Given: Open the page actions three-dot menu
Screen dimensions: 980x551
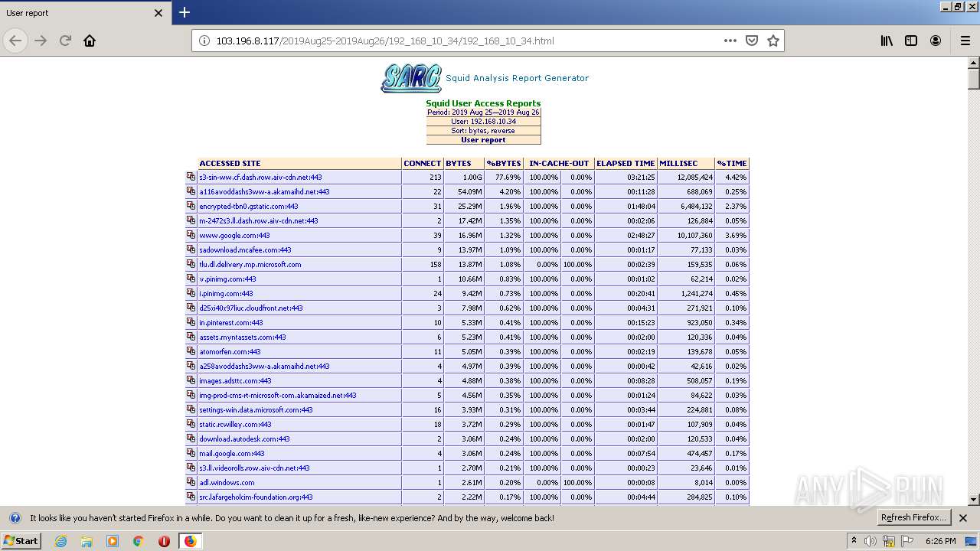Looking at the screenshot, I should tap(730, 41).
